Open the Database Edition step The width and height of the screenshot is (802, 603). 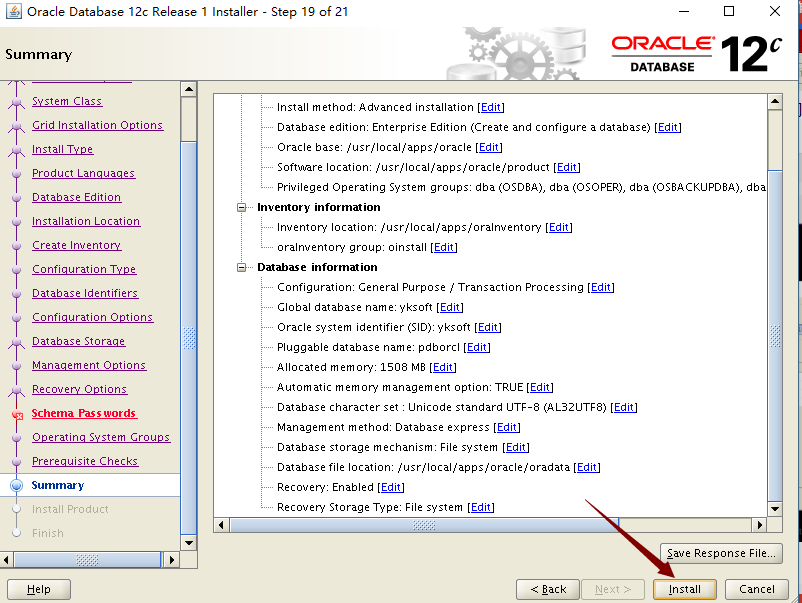pos(76,197)
